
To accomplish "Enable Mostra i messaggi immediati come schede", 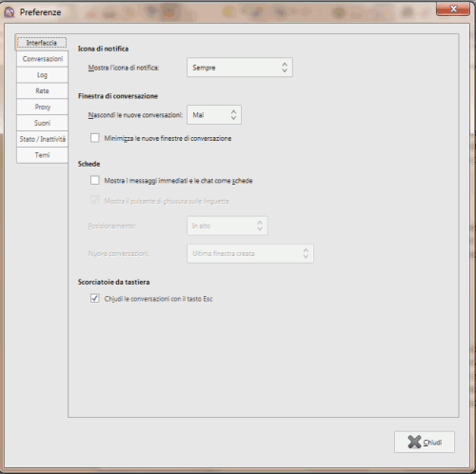I will [94, 180].
